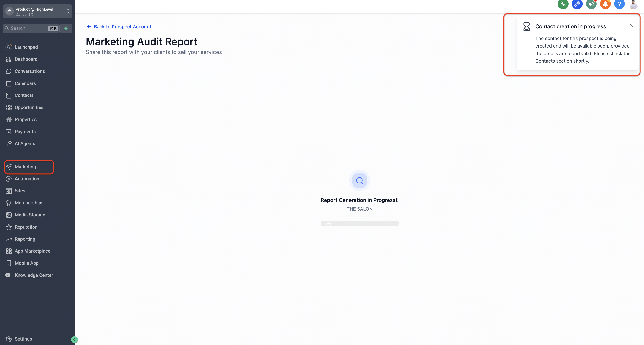Open the Reputation star menu item

pos(26,227)
